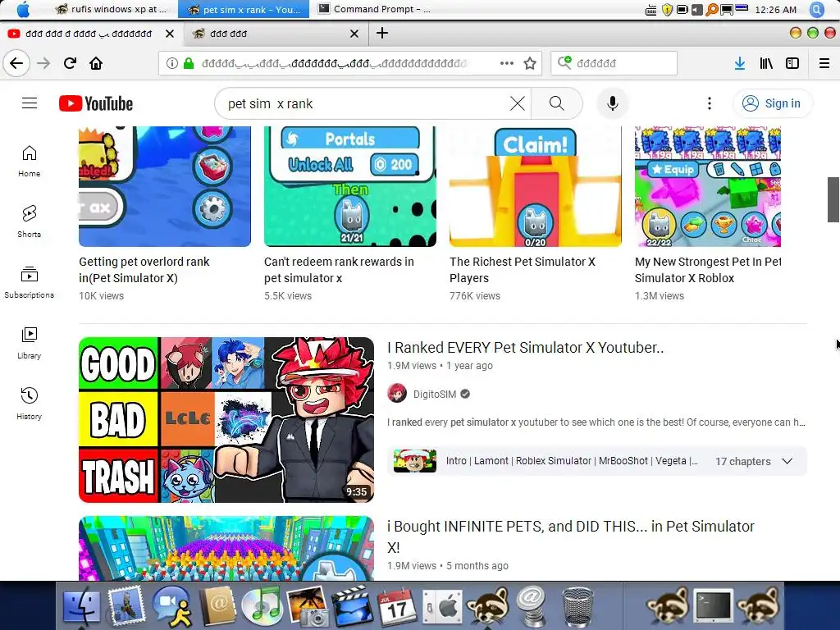Open page actions three-dot menu in address bar
840x630 pixels.
click(x=506, y=63)
